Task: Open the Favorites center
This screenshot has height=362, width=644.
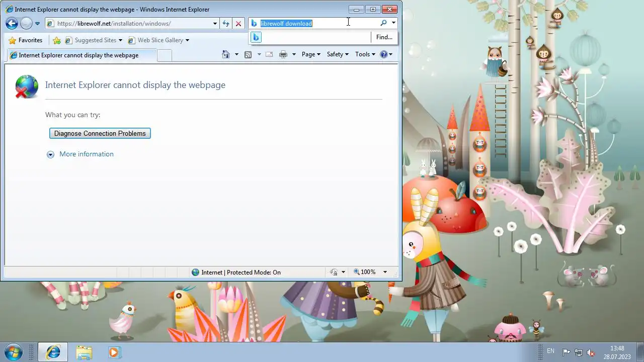Action: (26, 40)
